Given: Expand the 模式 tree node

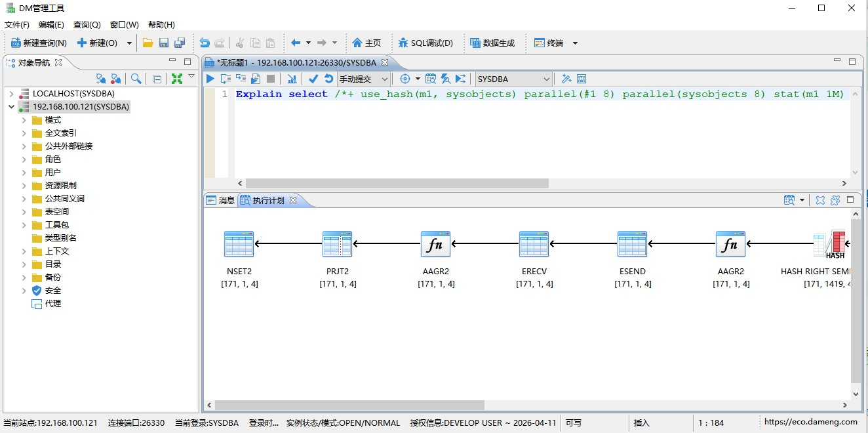Looking at the screenshot, I should pos(23,119).
